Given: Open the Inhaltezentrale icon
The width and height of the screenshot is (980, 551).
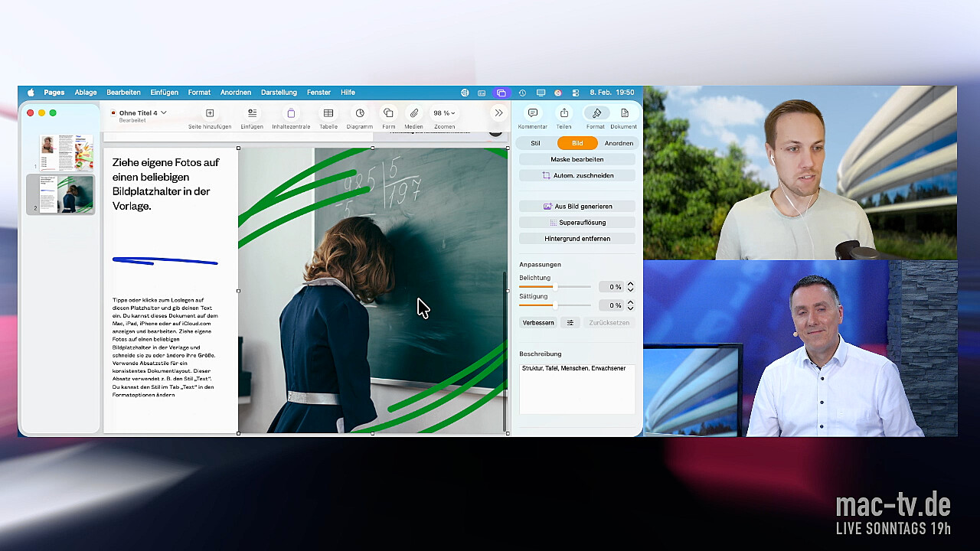Looking at the screenshot, I should [x=291, y=113].
